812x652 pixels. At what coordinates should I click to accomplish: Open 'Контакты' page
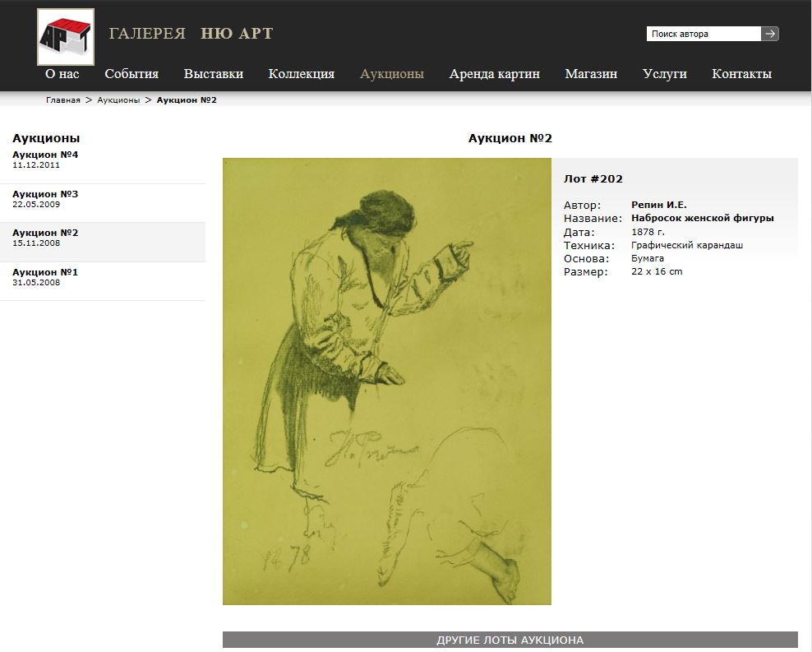[741, 73]
